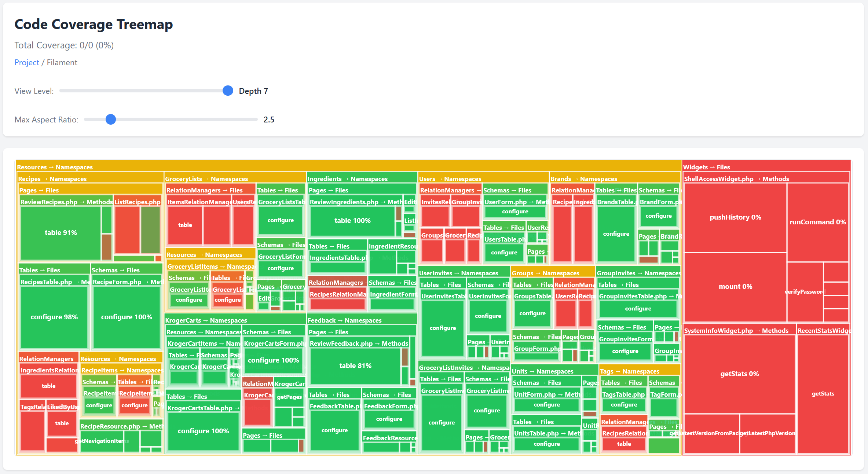
Task: Select the Recipes Namespaces section header
Action: point(52,179)
